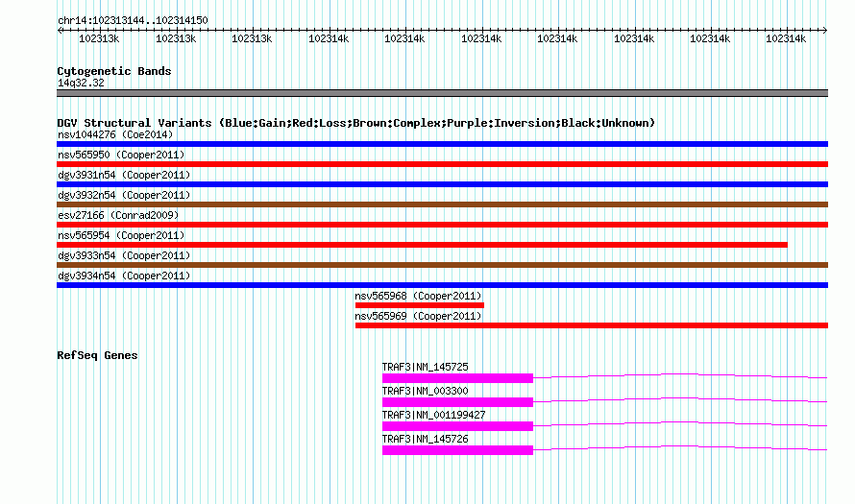Open variant label nsv1044276 (Coe2014)
Viewport: 855px width, 504px height.
(x=115, y=134)
